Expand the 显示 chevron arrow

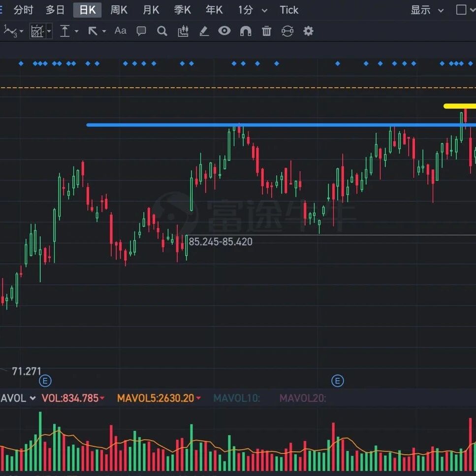441,11
